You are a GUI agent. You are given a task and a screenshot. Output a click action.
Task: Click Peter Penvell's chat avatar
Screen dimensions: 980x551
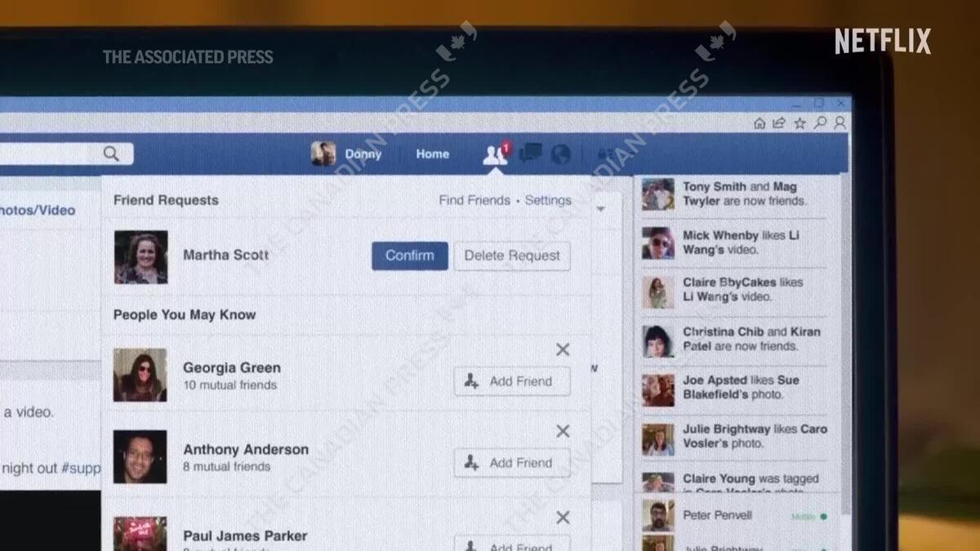(657, 516)
